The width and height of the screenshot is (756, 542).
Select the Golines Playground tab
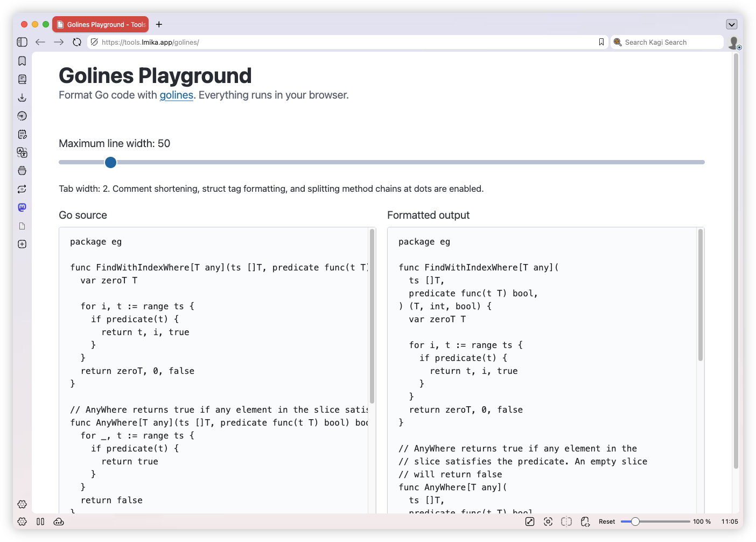pyautogui.click(x=101, y=24)
